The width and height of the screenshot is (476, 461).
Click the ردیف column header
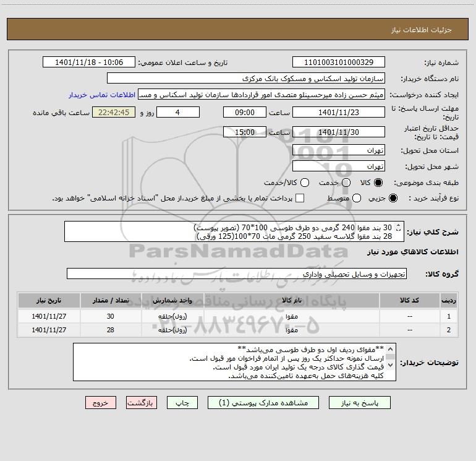[x=449, y=301]
